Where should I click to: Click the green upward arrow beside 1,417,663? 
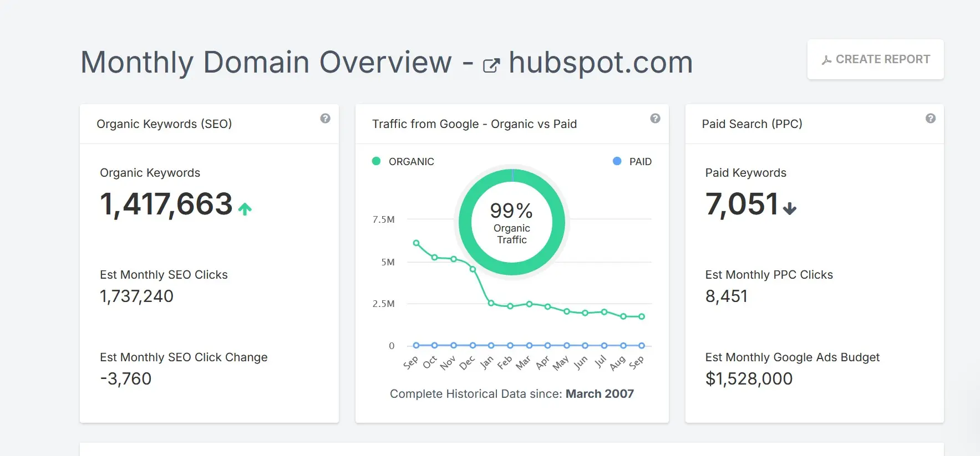245,208
